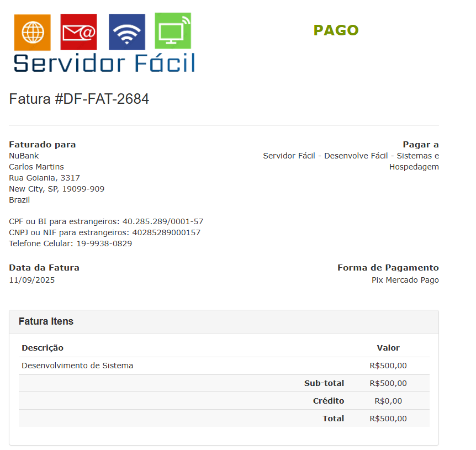Select the country Brazil
The width and height of the screenshot is (476, 450).
19,200
